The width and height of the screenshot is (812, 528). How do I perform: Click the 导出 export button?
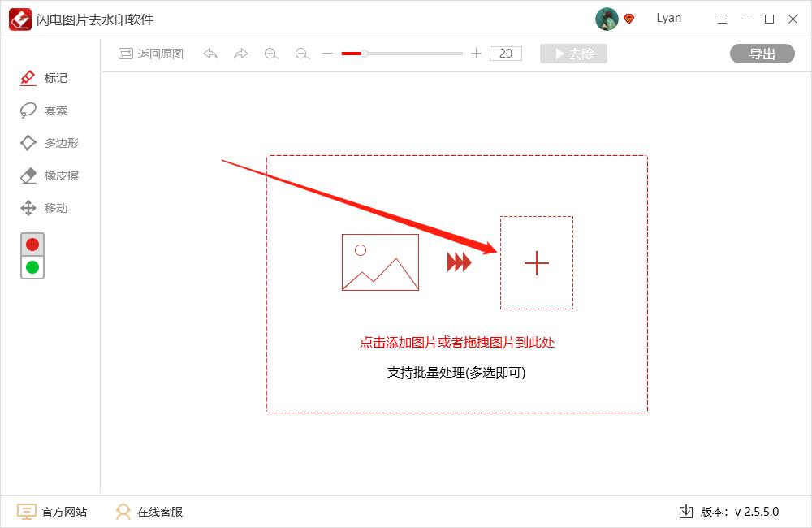click(x=762, y=54)
